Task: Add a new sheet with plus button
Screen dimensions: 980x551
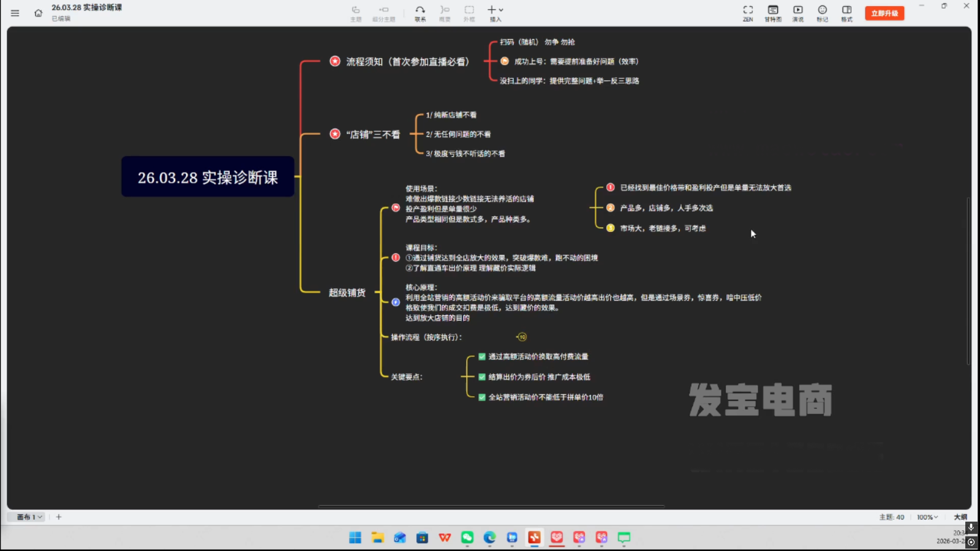Action: pos(59,517)
